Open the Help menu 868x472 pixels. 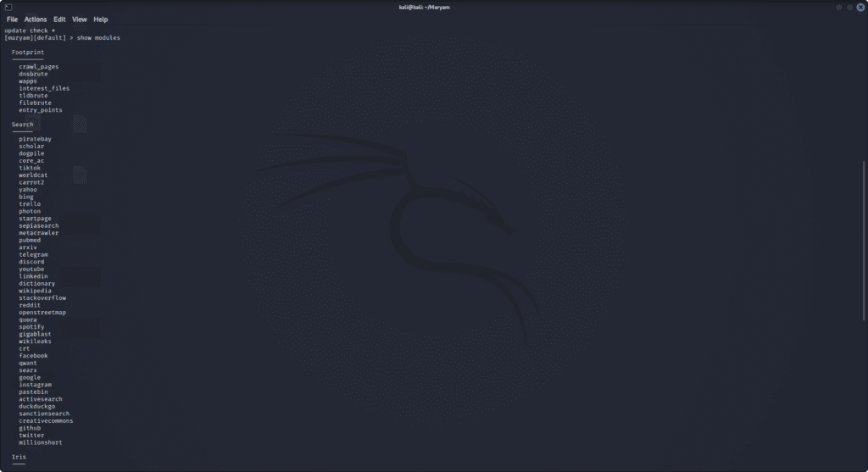point(101,19)
